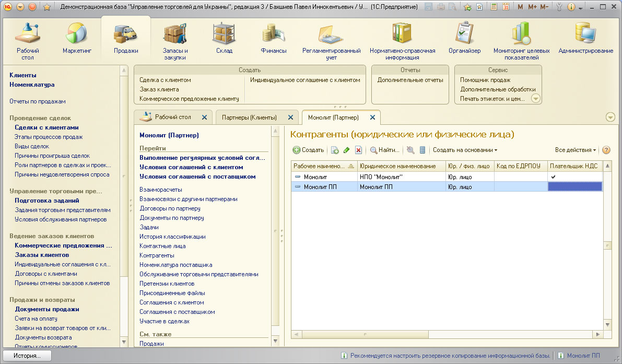
Task: Open the Органайзер section
Action: [464, 38]
